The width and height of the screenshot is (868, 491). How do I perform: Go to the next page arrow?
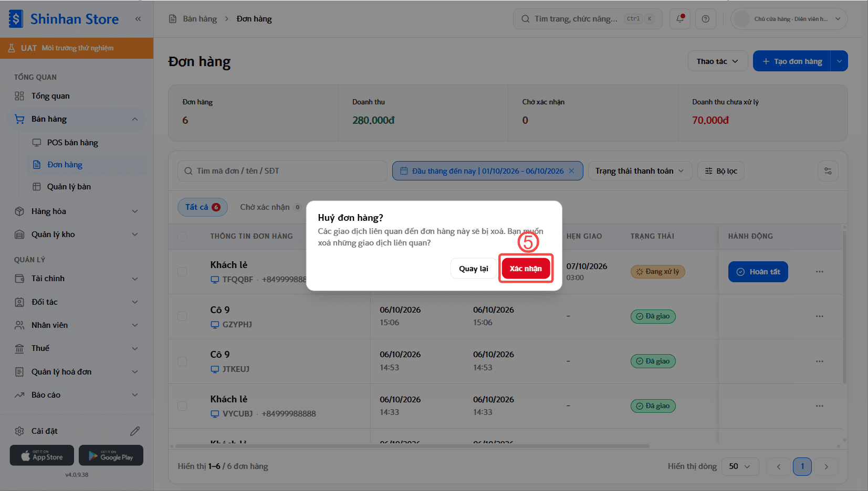tap(826, 466)
